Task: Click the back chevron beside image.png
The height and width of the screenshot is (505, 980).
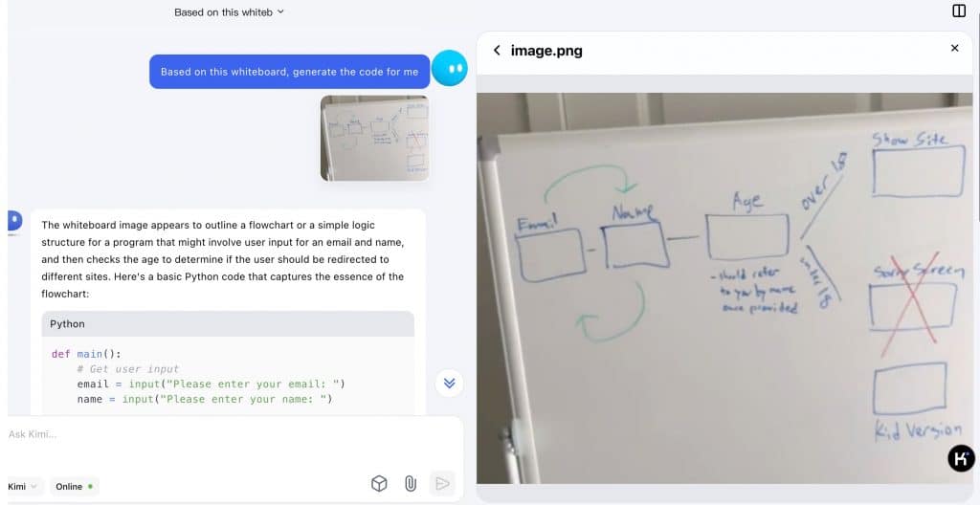Action: coord(497,51)
